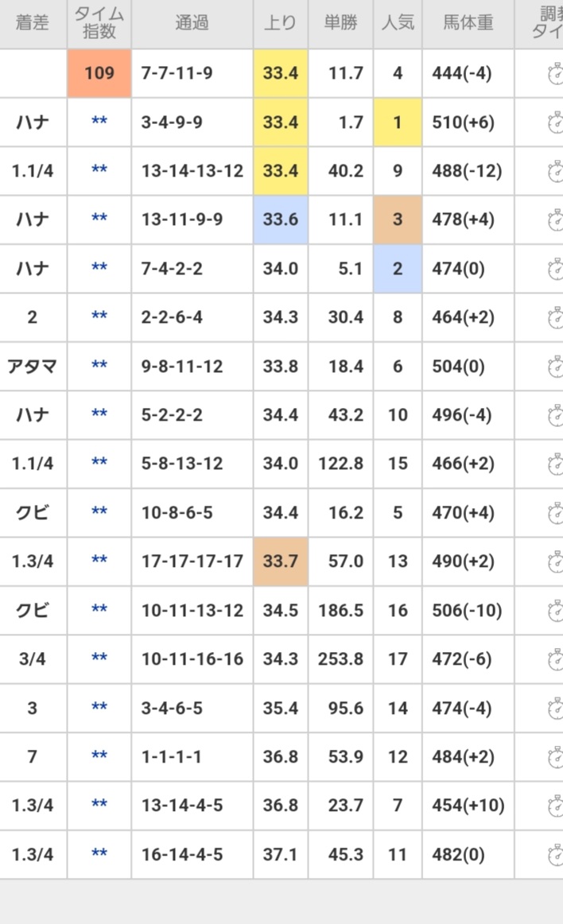Click the yellow popularity 1 cell
563x924 pixels.
(397, 122)
